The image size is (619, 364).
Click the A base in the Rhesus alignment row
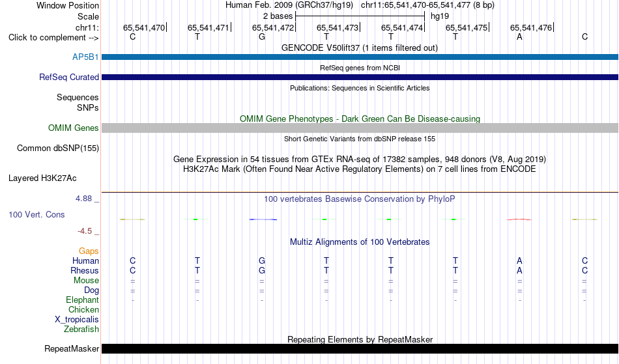[x=519, y=270]
